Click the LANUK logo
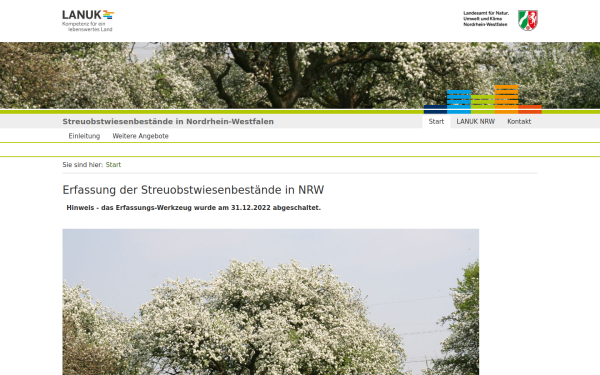 pyautogui.click(x=88, y=21)
